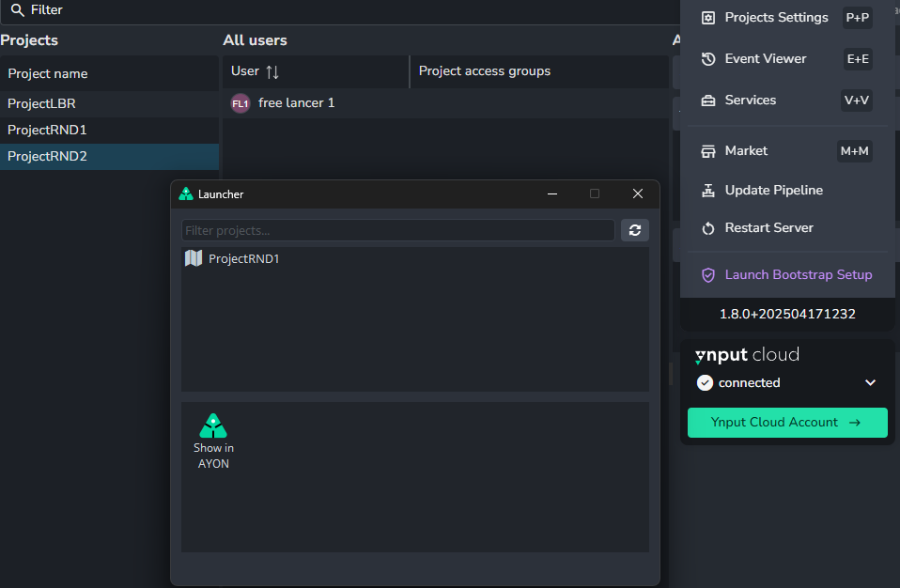
Task: Click the FL1 user avatar
Action: click(x=240, y=103)
